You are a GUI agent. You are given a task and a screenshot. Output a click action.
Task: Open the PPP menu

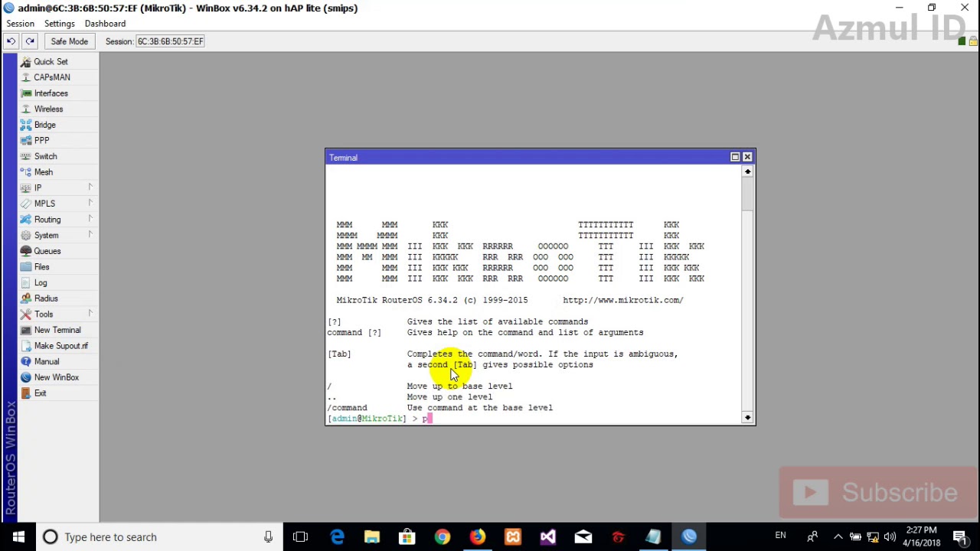pyautogui.click(x=41, y=141)
